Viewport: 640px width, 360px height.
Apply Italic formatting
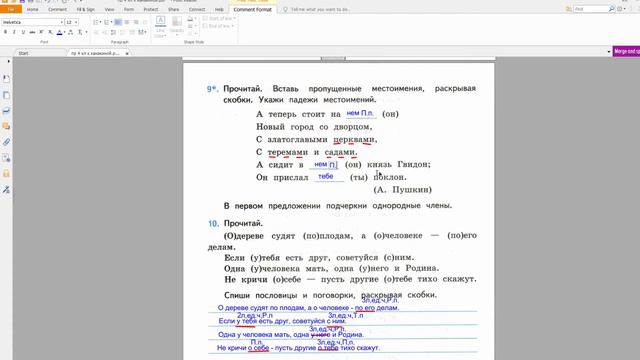click(14, 32)
